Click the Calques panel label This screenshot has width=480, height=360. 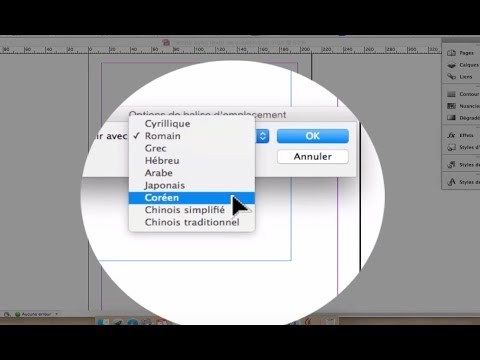tap(469, 65)
